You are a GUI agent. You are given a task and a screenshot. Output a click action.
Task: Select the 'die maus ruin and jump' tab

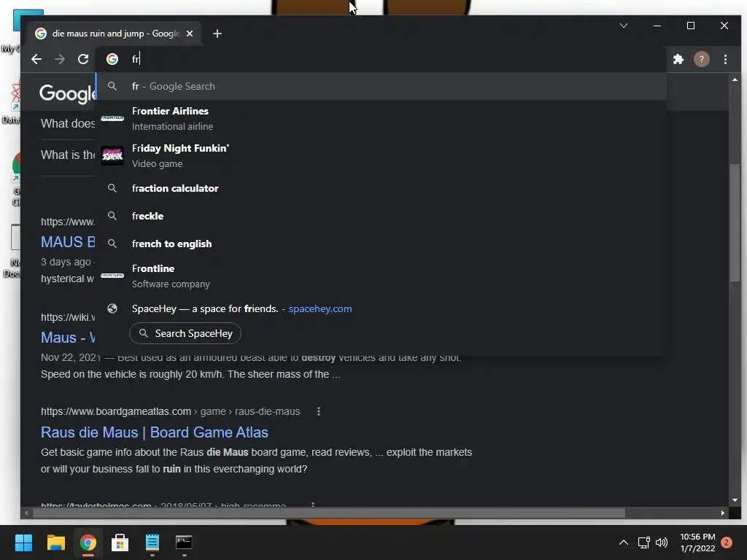tap(115, 34)
